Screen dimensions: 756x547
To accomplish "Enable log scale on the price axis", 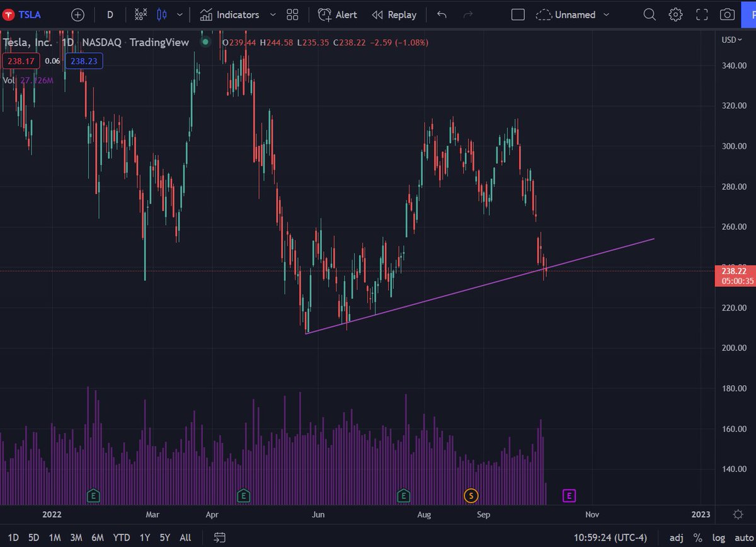I will [x=719, y=538].
